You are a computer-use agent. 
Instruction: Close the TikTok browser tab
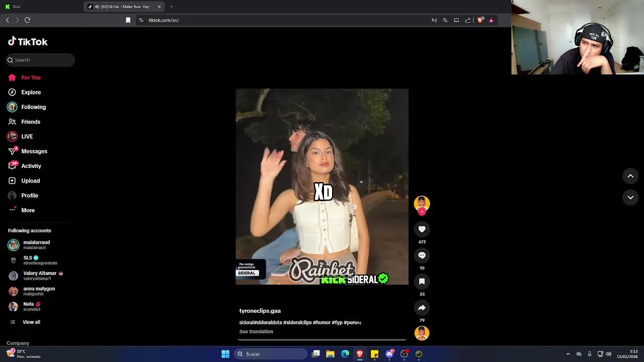pyautogui.click(x=159, y=7)
